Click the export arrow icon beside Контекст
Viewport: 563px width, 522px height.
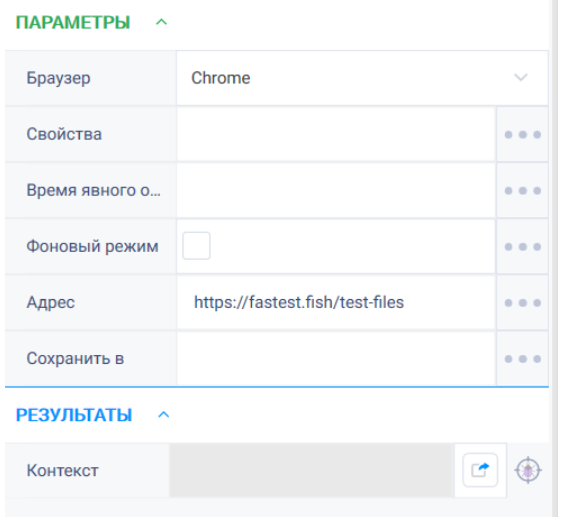pos(480,470)
